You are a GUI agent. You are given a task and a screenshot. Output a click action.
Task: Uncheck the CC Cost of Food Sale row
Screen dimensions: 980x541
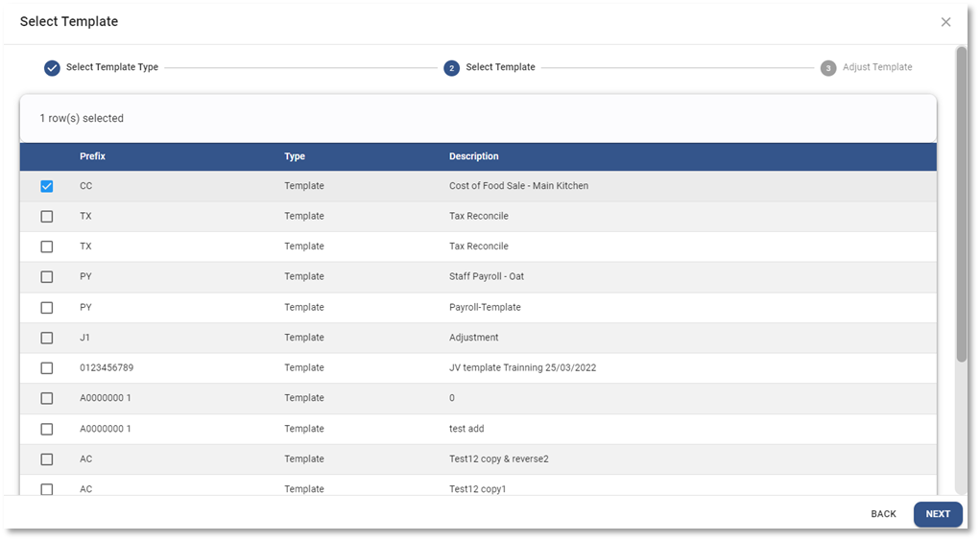[47, 186]
